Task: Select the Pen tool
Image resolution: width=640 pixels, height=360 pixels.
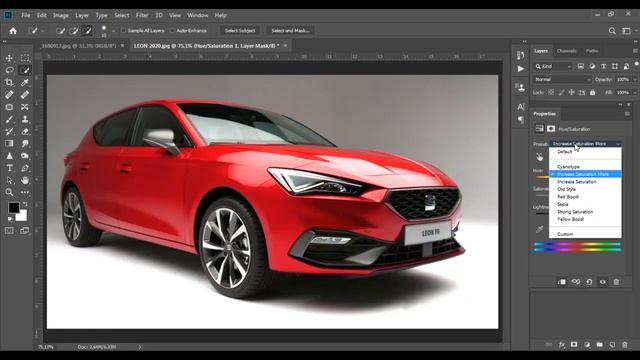Action: pyautogui.click(x=25, y=168)
